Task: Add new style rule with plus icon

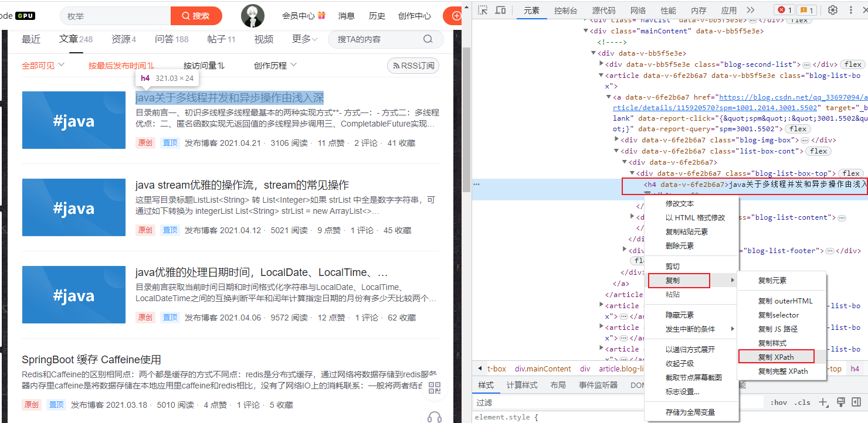Action: (823, 402)
